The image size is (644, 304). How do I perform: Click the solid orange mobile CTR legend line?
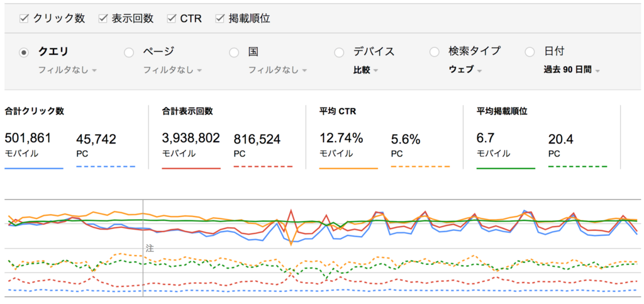[x=348, y=169]
